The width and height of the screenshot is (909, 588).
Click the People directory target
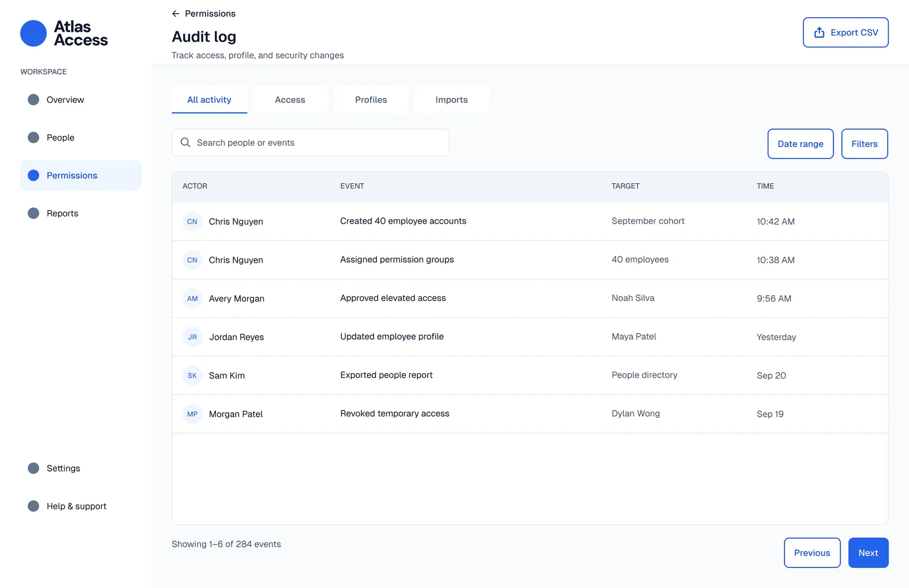point(645,375)
